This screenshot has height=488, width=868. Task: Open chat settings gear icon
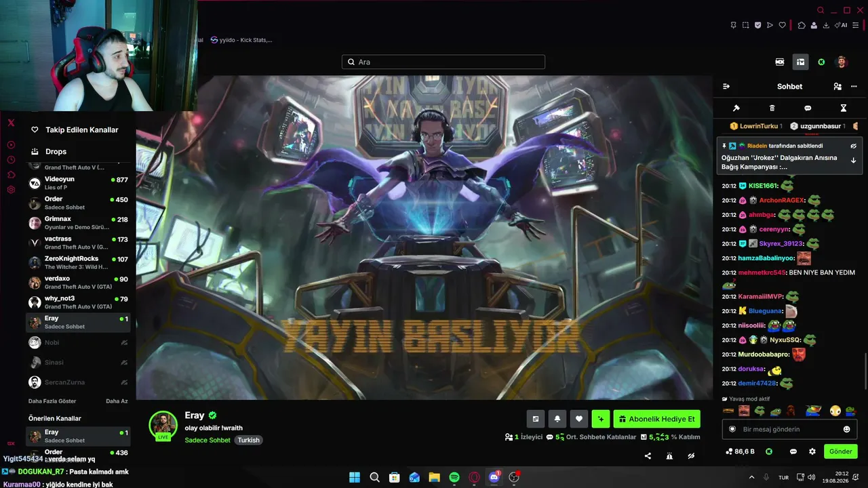pyautogui.click(x=812, y=451)
